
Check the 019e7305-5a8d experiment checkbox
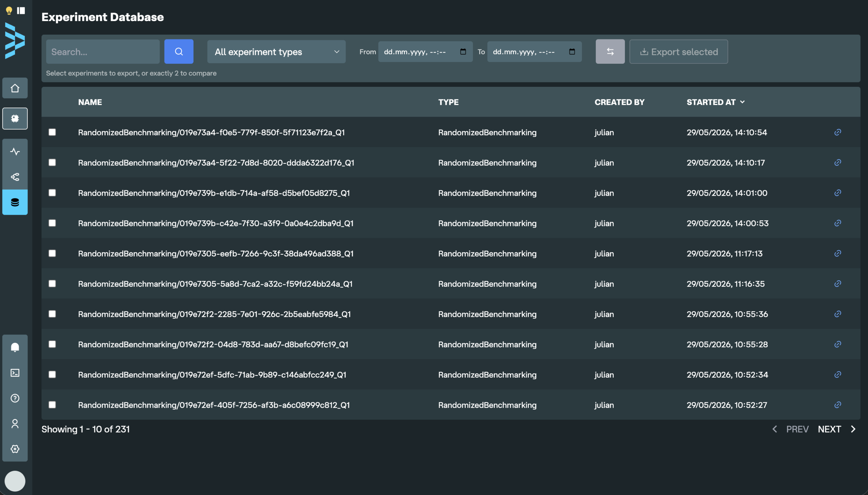(x=52, y=284)
